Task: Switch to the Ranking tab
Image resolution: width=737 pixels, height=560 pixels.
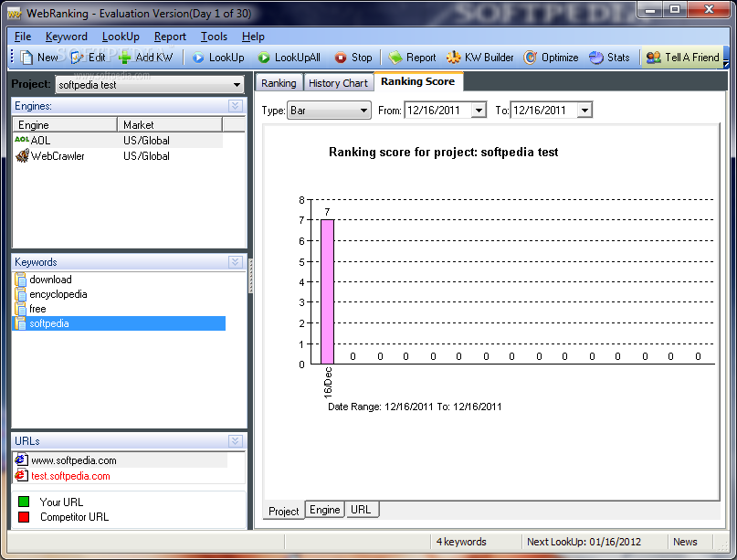Action: click(x=279, y=83)
